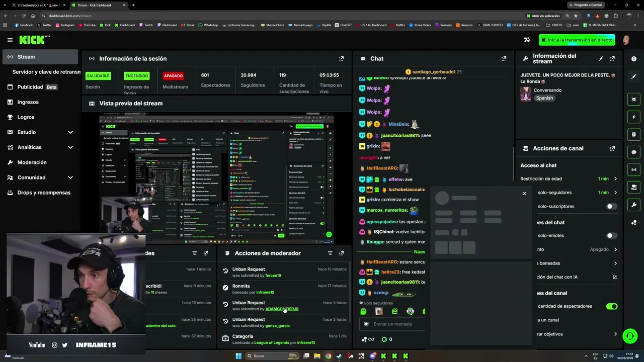Open the objetivos settings chevron
644x362 pixels.
pyautogui.click(x=615, y=334)
